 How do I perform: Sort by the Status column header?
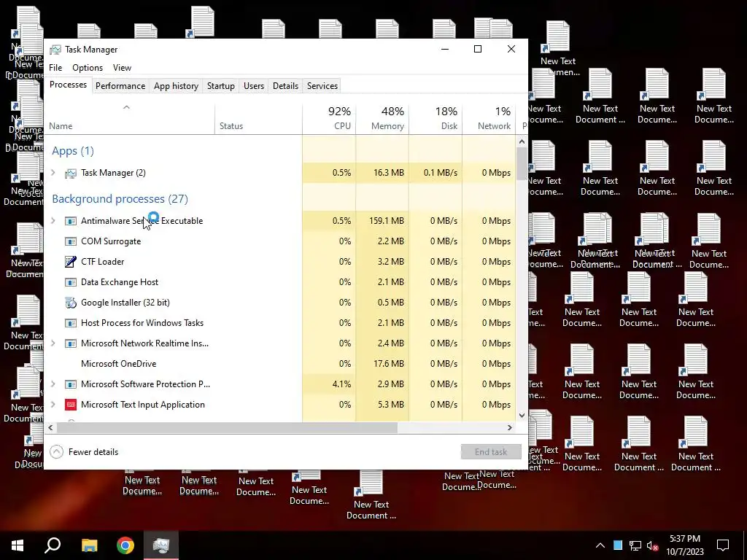(x=258, y=118)
